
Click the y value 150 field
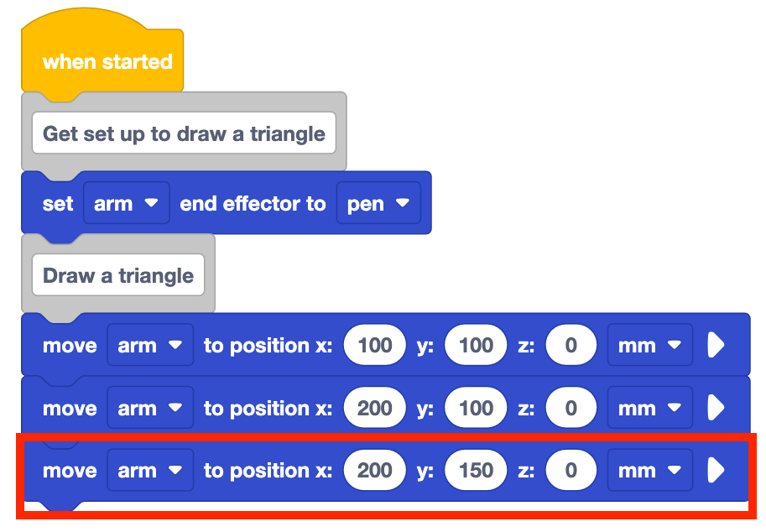click(477, 471)
